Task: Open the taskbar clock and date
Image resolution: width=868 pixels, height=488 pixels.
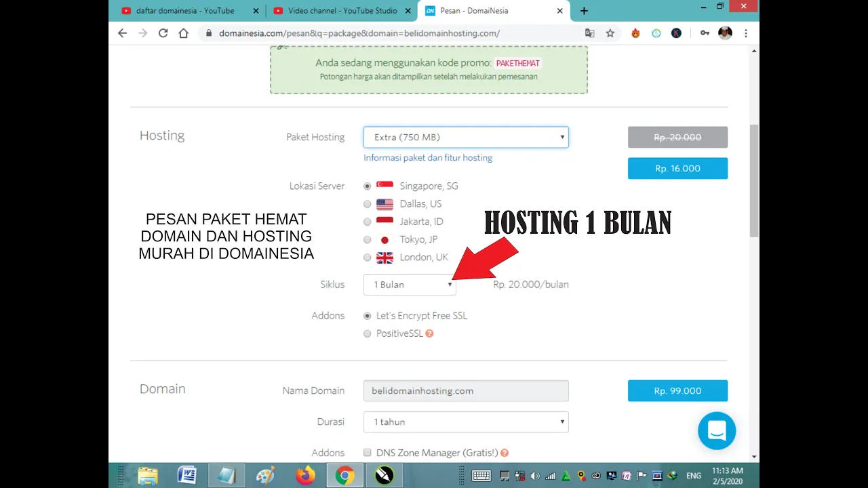Action: click(x=728, y=475)
